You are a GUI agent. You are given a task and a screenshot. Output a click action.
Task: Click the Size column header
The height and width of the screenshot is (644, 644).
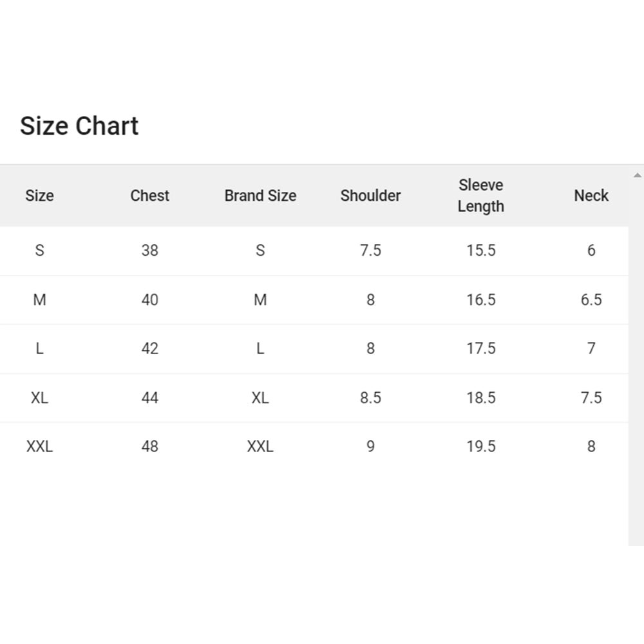(39, 196)
